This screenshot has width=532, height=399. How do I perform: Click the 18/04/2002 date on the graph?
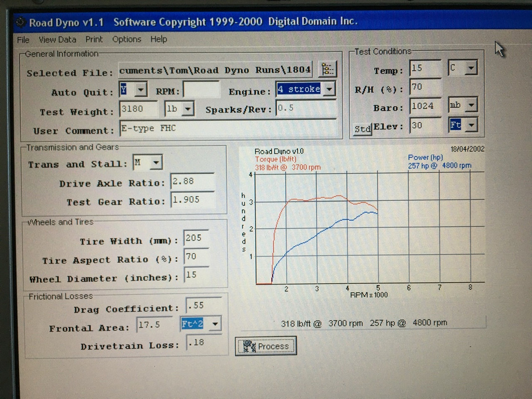[467, 149]
